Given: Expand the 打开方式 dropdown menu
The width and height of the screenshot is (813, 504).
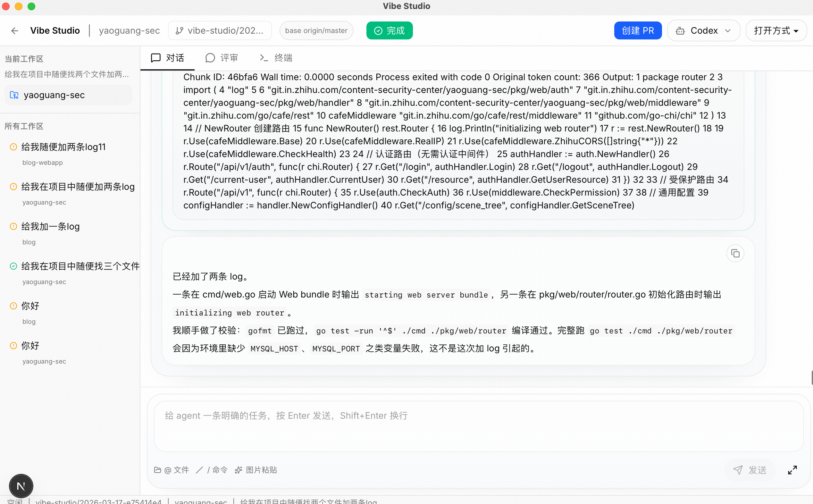Looking at the screenshot, I should pos(776,31).
